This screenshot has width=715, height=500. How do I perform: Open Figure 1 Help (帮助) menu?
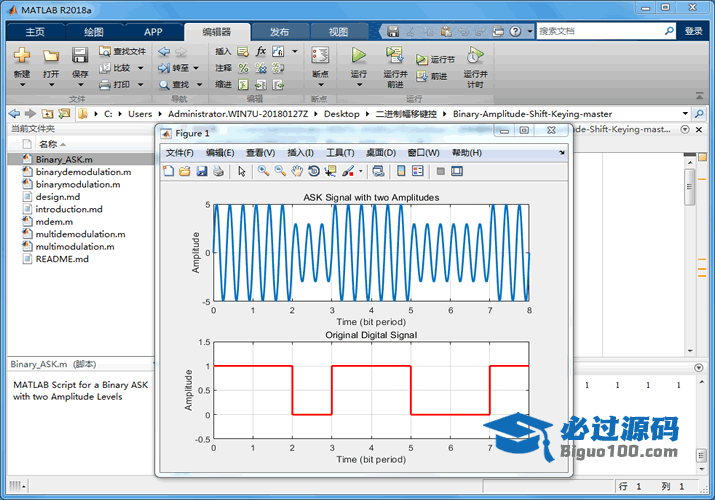[466, 153]
